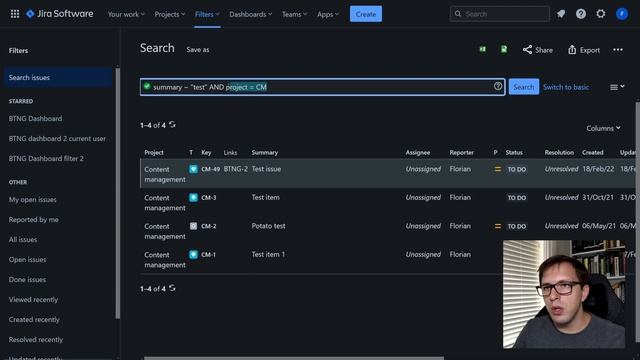Select Search issues in sidebar
Image resolution: width=640 pixels, height=360 pixels.
(x=58, y=78)
